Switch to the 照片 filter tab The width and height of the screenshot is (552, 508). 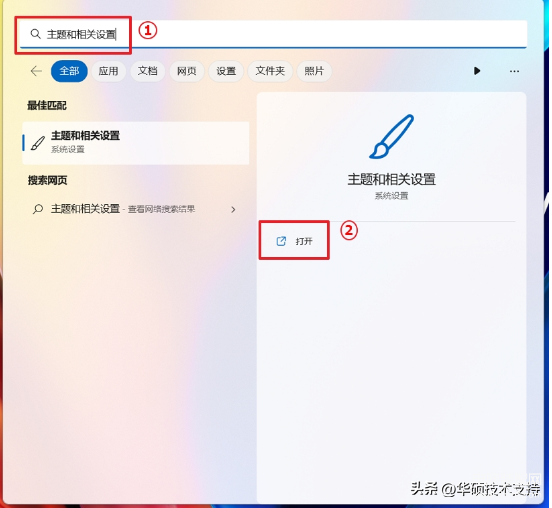point(314,71)
